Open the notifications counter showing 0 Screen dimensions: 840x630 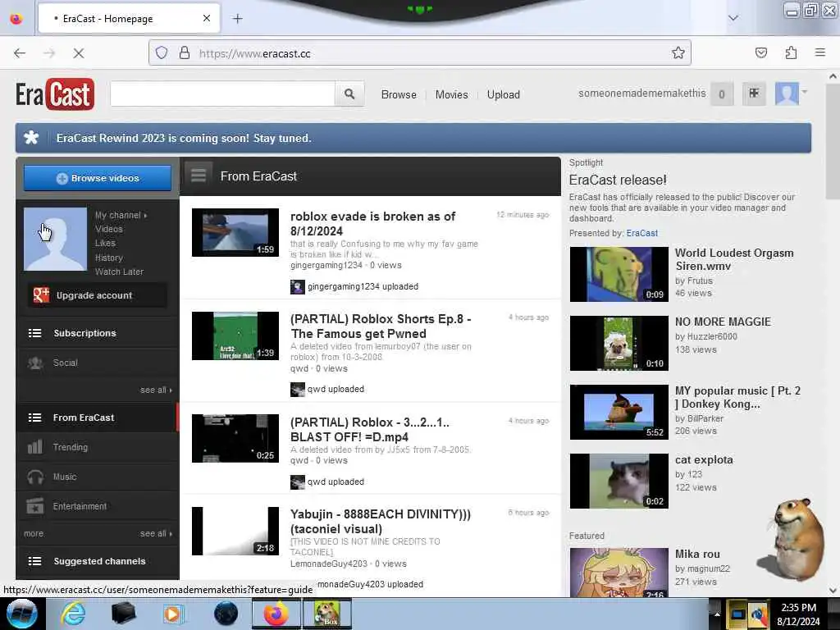coord(722,94)
